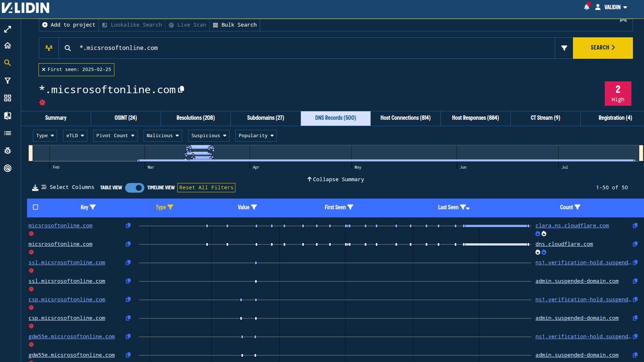Viewport: 644px width, 362px height.
Task: Switch to the Resolutions (208) tab
Action: point(196,118)
